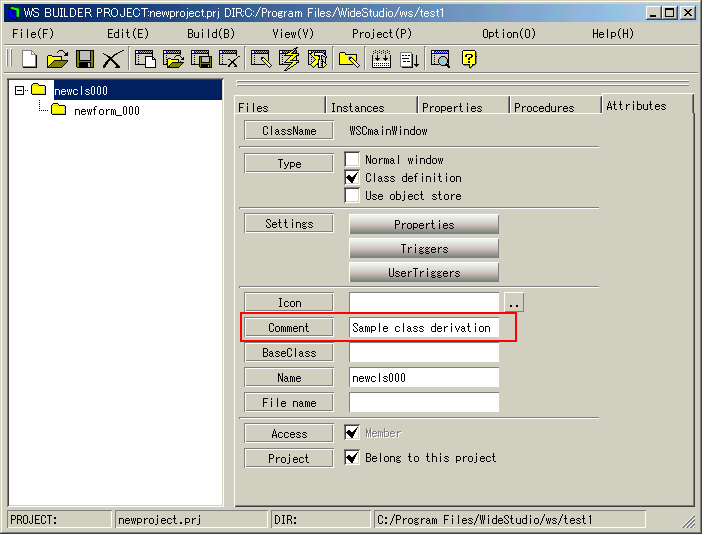
Task: Enable the Normal window checkbox
Action: pos(352,160)
